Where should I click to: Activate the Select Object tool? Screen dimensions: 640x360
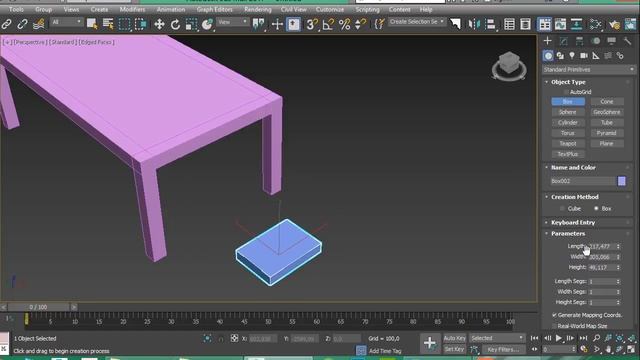pyautogui.click(x=92, y=24)
